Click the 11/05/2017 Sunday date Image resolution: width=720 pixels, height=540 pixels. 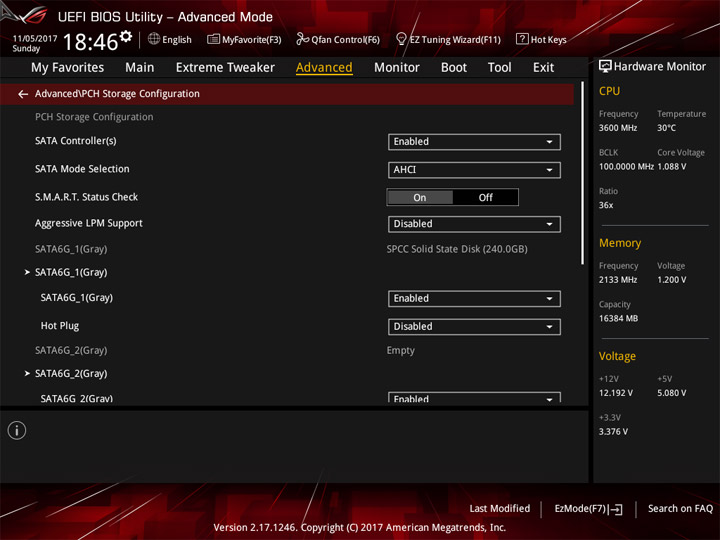34,43
